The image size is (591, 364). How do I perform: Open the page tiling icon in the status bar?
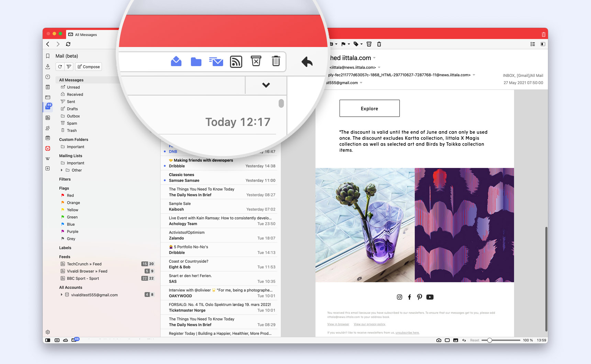(447, 340)
